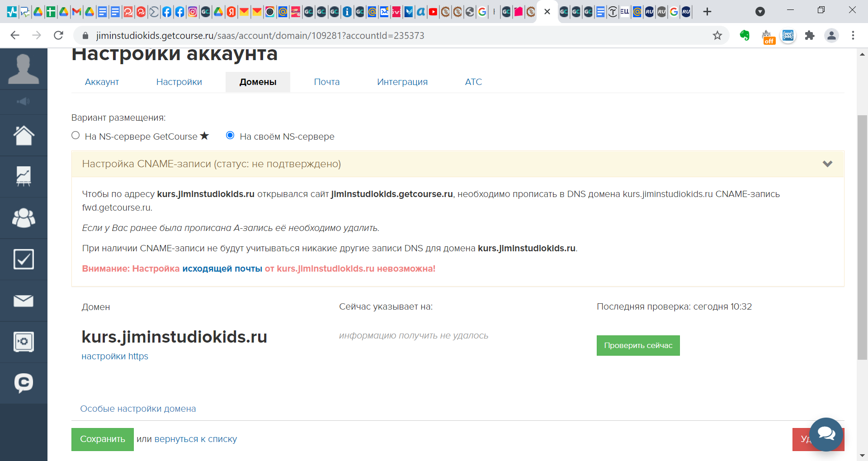Switch to the Gmail browser tab
Screen dimensions: 868x461
click(x=76, y=12)
